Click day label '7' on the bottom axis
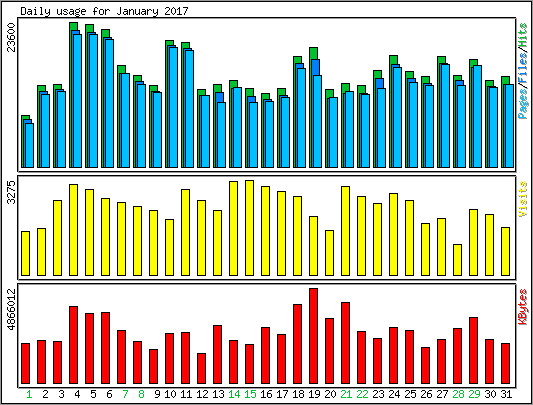This screenshot has width=533, height=405. (125, 394)
